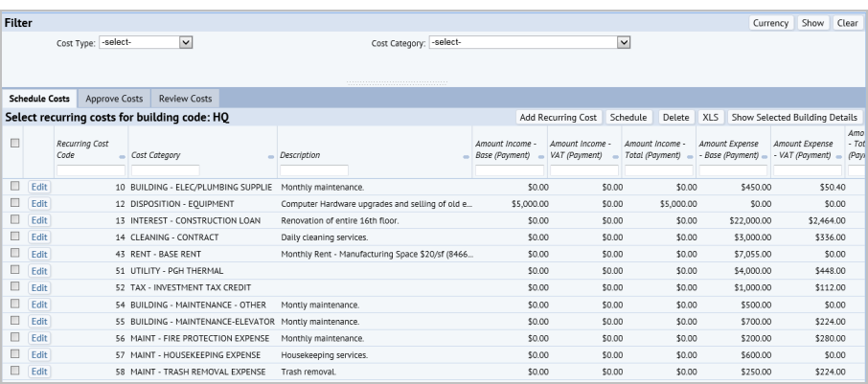Click sort indicator on Description column

(467, 156)
